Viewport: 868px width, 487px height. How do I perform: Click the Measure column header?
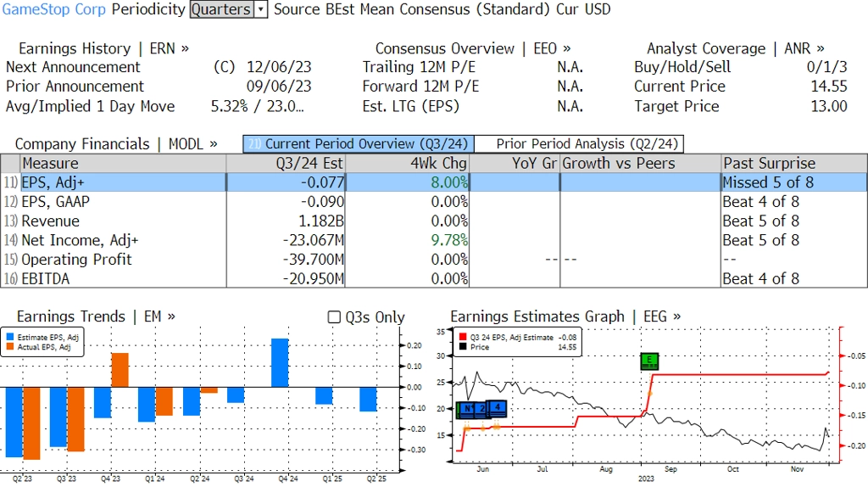[124, 164]
